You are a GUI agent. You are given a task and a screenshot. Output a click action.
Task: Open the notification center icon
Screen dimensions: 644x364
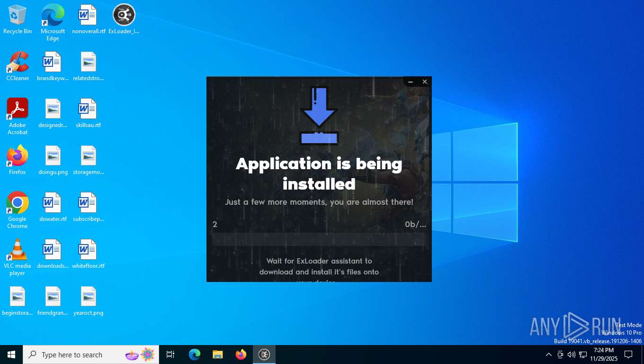click(628, 355)
